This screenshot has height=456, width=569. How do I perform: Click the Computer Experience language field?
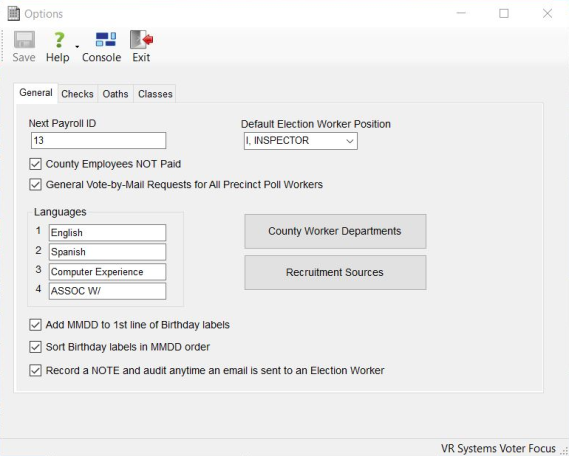point(107,272)
